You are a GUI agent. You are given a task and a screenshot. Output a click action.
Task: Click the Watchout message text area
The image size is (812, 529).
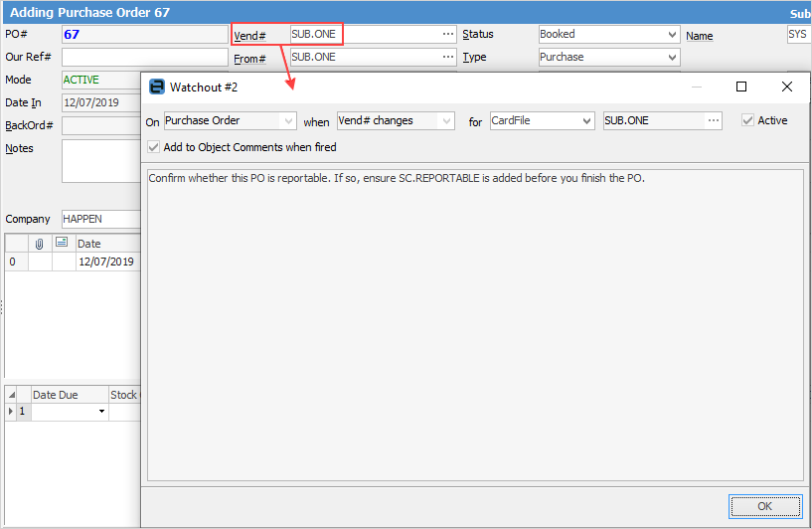(475, 325)
